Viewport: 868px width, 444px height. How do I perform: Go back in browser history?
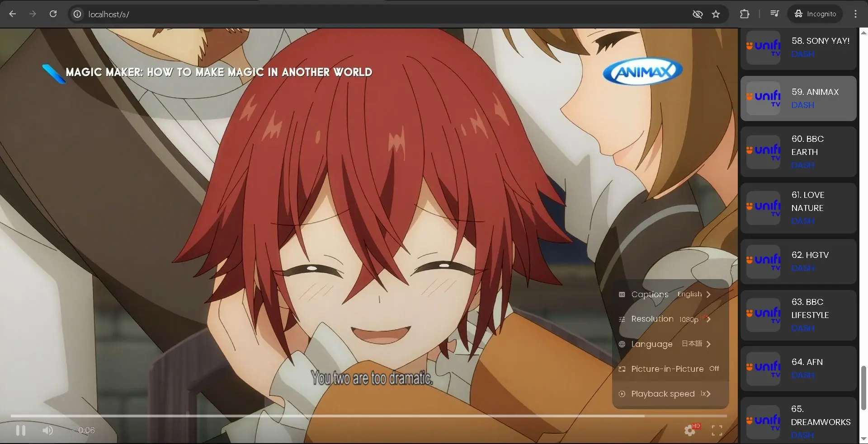13,14
